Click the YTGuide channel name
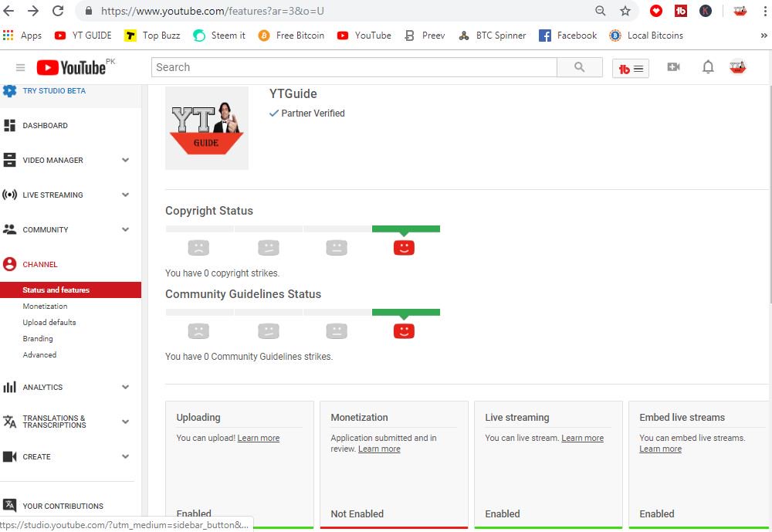Screen dimensions: 772x532 pyautogui.click(x=293, y=94)
